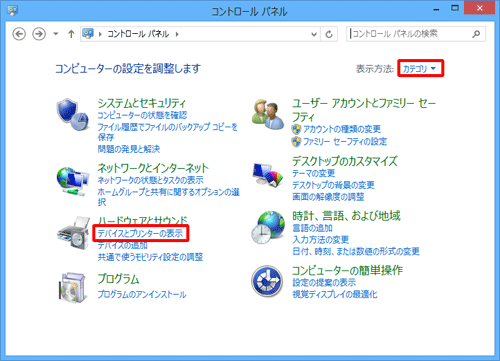
Task: Open デバイスとプリンターの表示 link
Action: pos(140,233)
